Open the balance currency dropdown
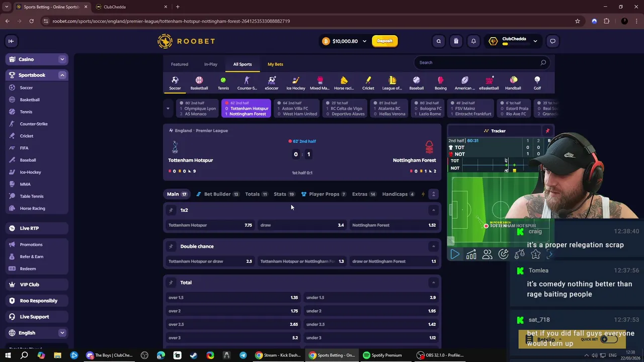 coord(364,41)
